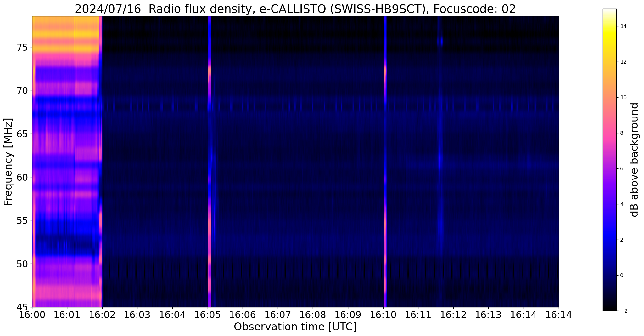The height and width of the screenshot is (336, 644).
Task: Click the colorbar tick label 8
Action: [x=621, y=133]
